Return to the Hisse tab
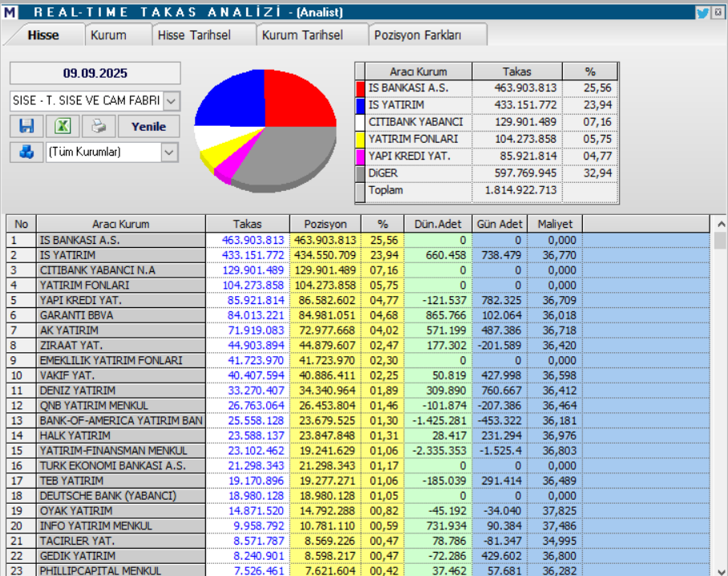 [47, 35]
